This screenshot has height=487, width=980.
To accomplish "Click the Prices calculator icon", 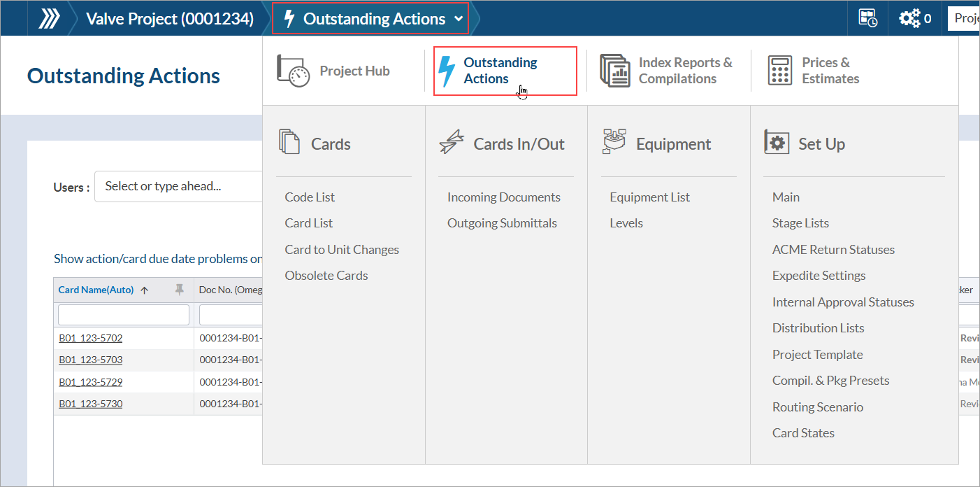I will pyautogui.click(x=779, y=71).
